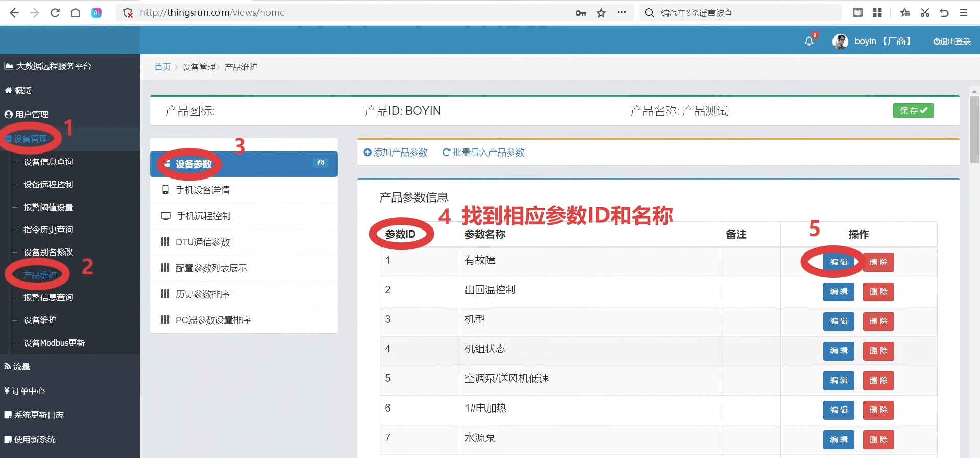Delete the 机组状态 parameter row

(x=878, y=351)
